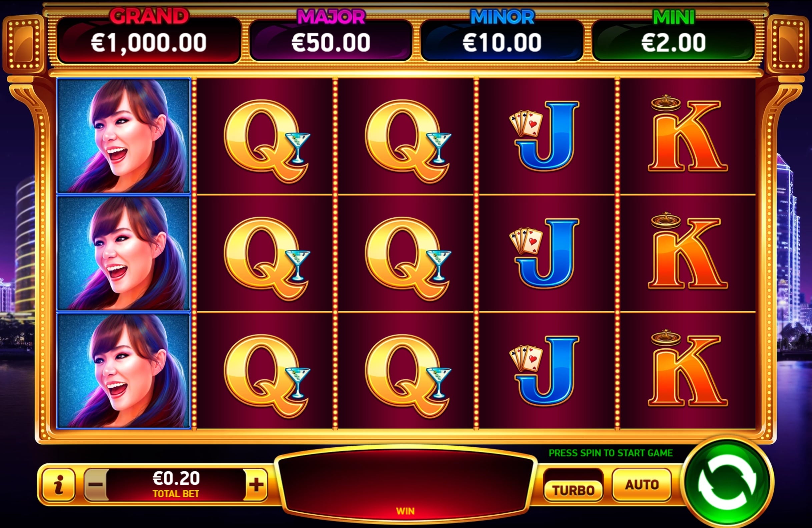Open the info paytable icon

point(58,484)
